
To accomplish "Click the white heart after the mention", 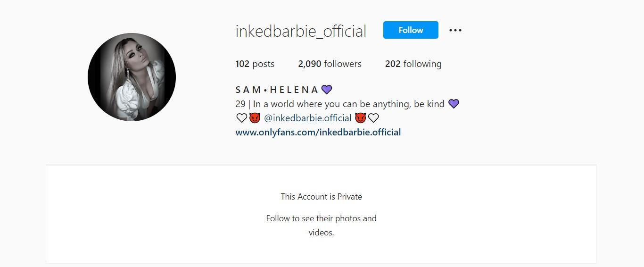I will pyautogui.click(x=373, y=118).
